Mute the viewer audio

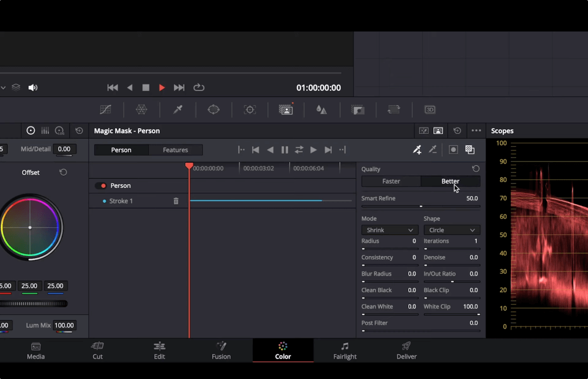[x=33, y=88]
